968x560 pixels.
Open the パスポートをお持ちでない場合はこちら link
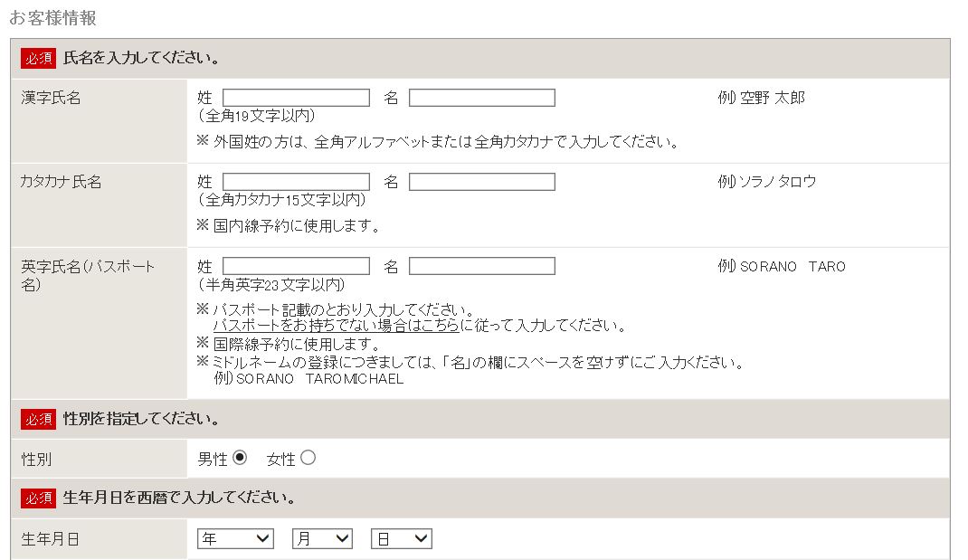click(336, 326)
